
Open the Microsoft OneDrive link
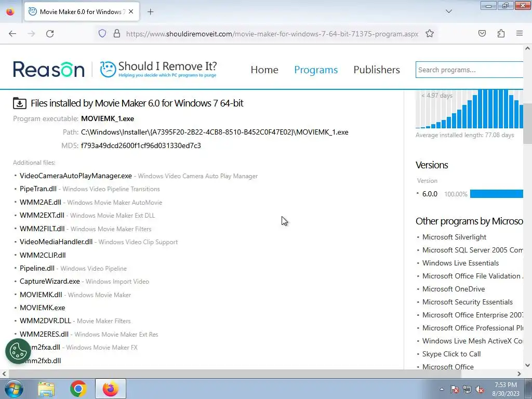click(454, 289)
